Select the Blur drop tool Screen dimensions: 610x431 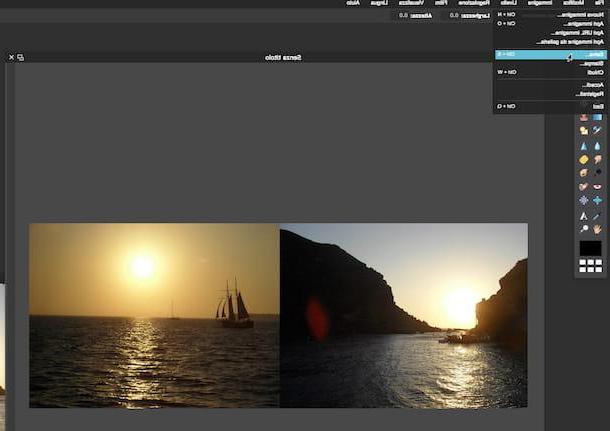click(597, 146)
